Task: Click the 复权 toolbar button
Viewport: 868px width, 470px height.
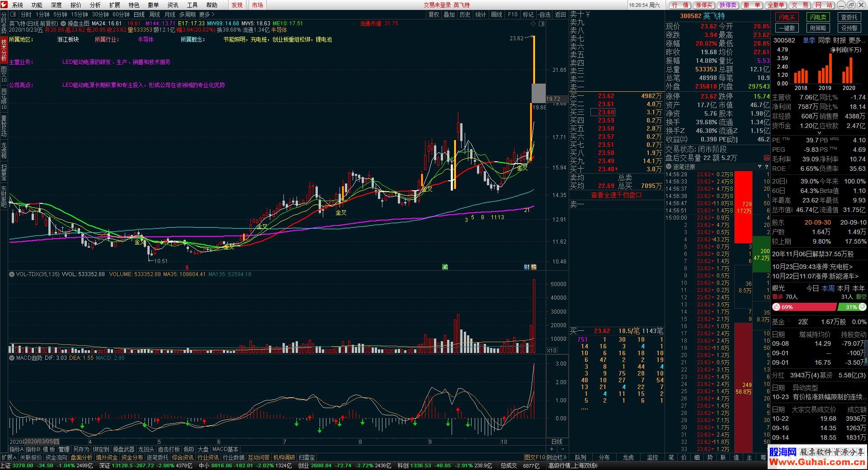Action: coord(434,15)
